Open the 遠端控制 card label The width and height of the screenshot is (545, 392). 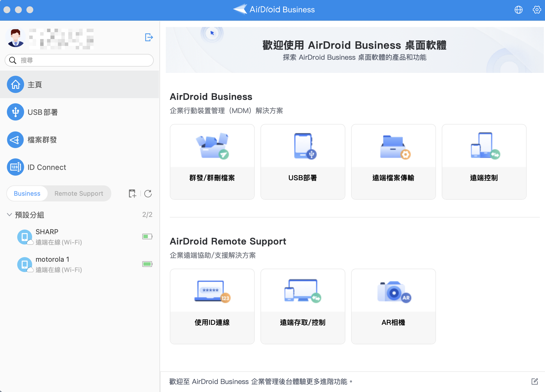pos(484,178)
